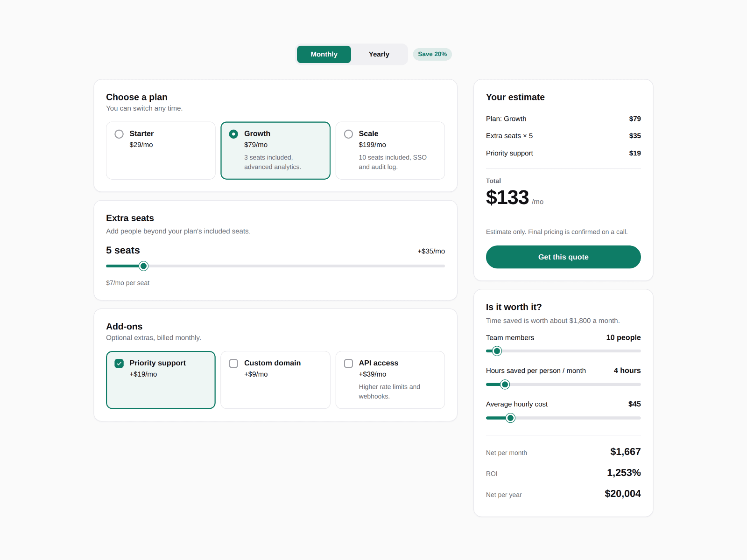This screenshot has width=747, height=560.
Task: Select the Starter plan radio button
Action: pos(119,134)
